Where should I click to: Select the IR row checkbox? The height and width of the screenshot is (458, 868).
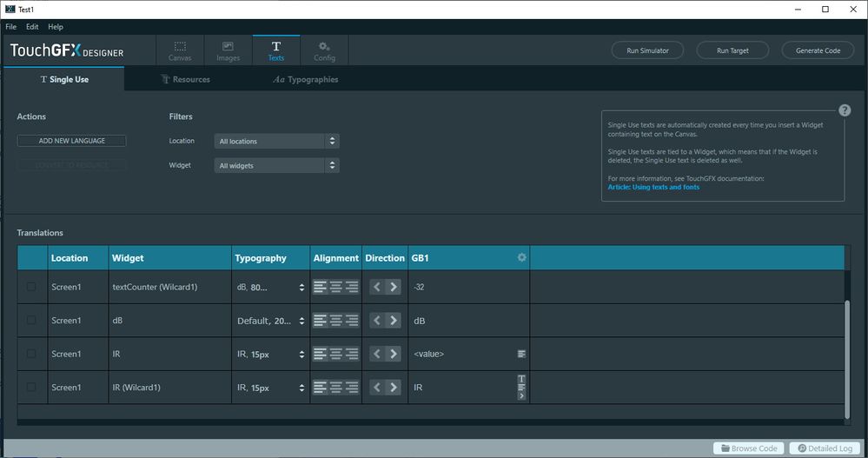click(x=31, y=354)
